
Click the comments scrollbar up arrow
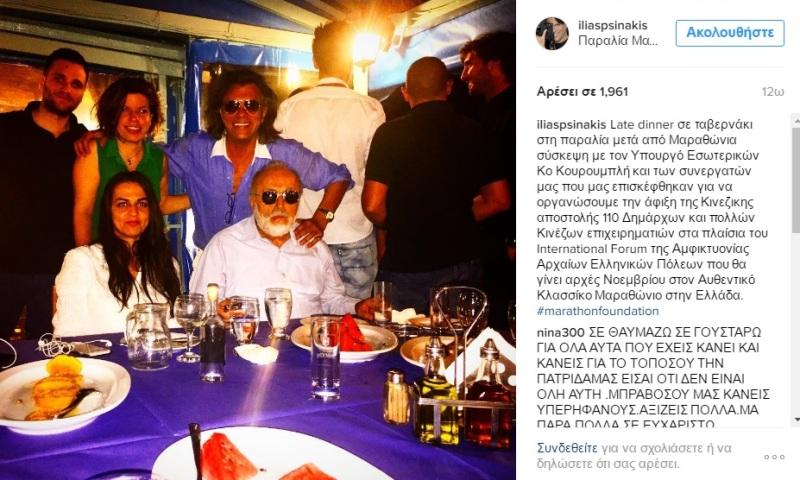796,119
